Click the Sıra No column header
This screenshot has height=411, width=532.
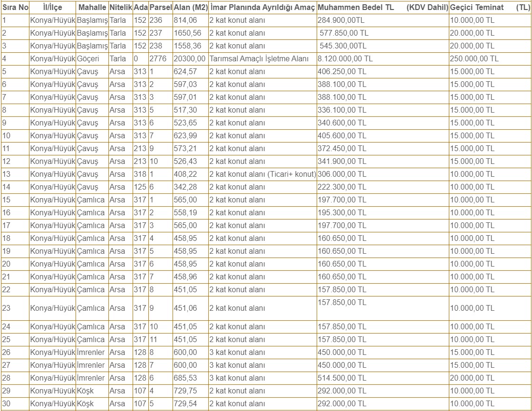(x=15, y=8)
